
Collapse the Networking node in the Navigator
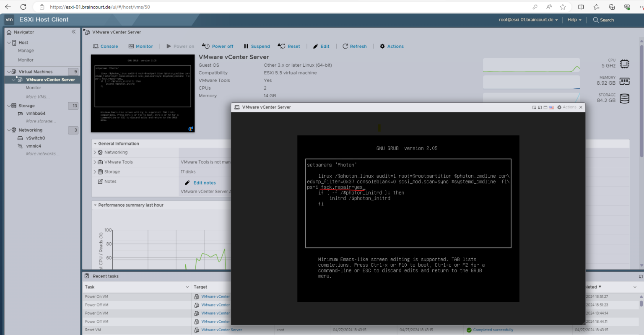coord(9,130)
